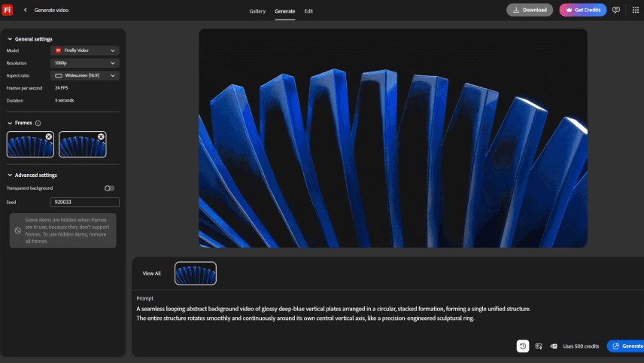
Task: Click the sound effects icon beside credits text
Action: click(x=554, y=346)
